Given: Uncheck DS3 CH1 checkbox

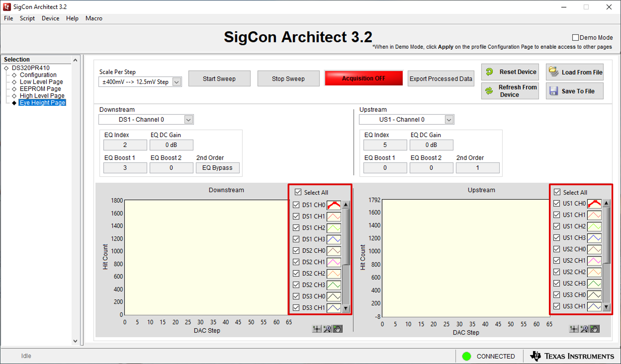Looking at the screenshot, I should coord(296,308).
